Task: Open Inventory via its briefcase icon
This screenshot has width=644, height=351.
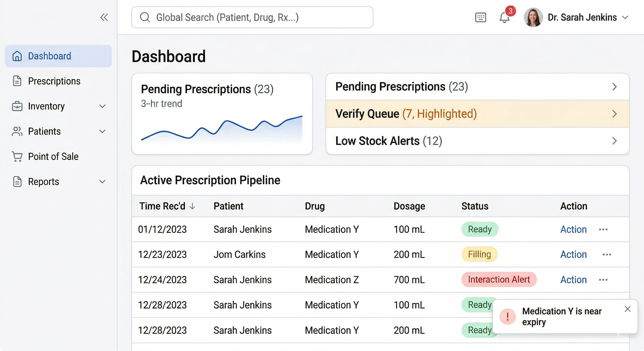Action: tap(17, 106)
